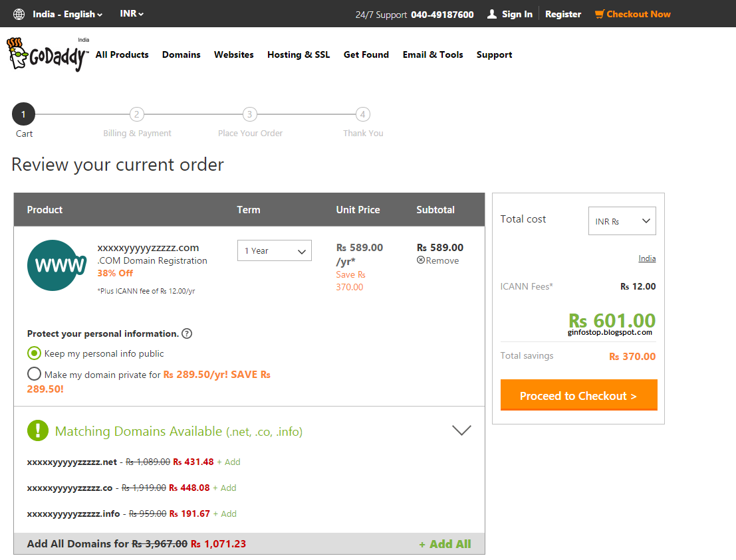736x560 pixels.
Task: Click the Billing & Payment step label
Action: tap(137, 134)
